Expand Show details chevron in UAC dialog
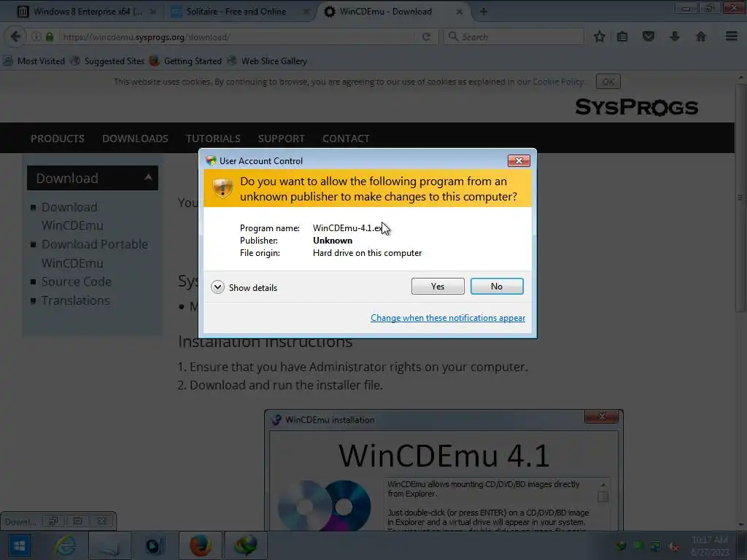 [217, 287]
